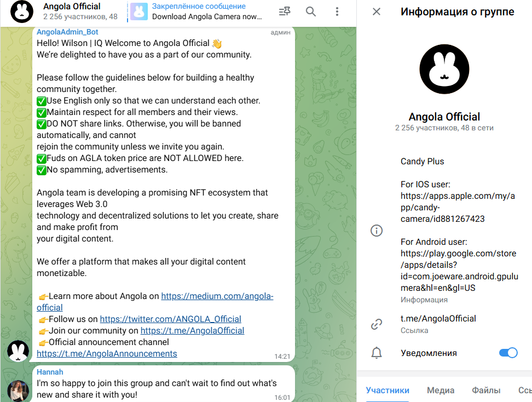This screenshot has width=532, height=402.
Task: Switch to the Медиа tab
Action: pos(441,390)
